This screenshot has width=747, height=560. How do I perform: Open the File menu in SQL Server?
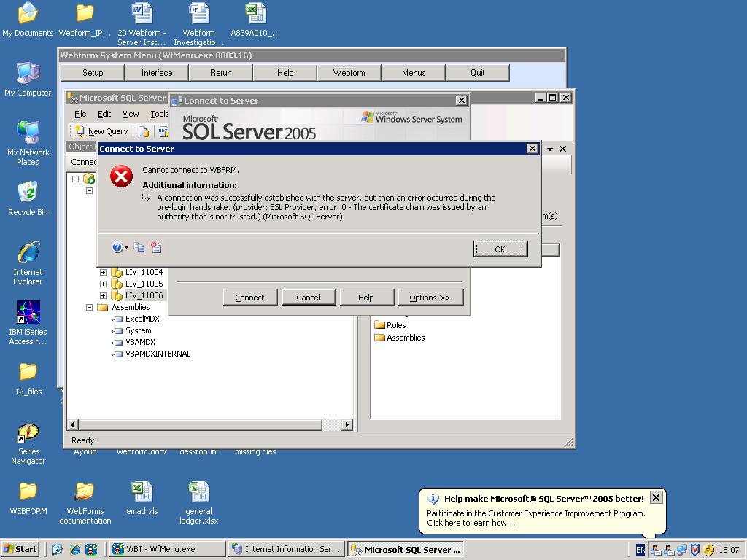click(80, 114)
